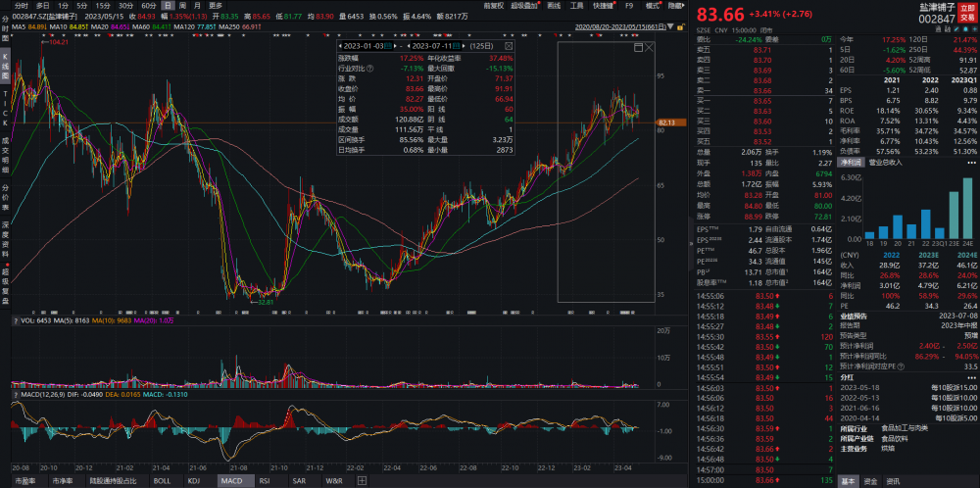
Task: Switch to the KDJ indicator tab
Action: click(x=194, y=480)
